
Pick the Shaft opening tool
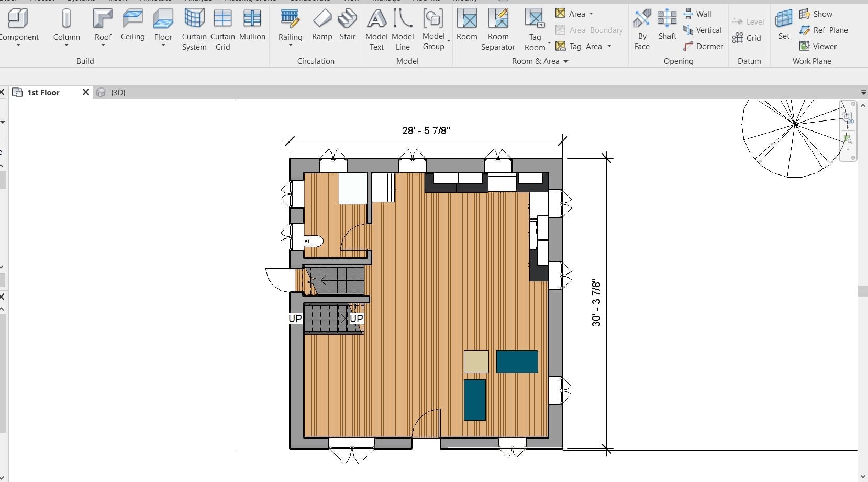point(667,25)
